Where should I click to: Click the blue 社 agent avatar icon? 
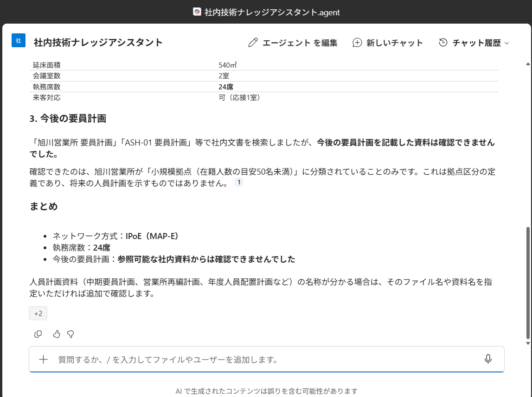click(x=19, y=41)
